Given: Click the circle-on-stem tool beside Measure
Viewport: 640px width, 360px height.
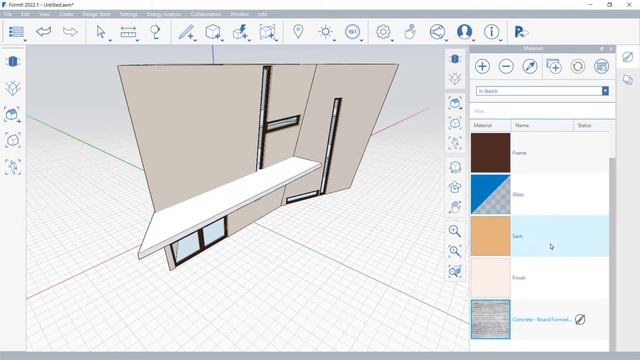Looking at the screenshot, I should 155,31.
